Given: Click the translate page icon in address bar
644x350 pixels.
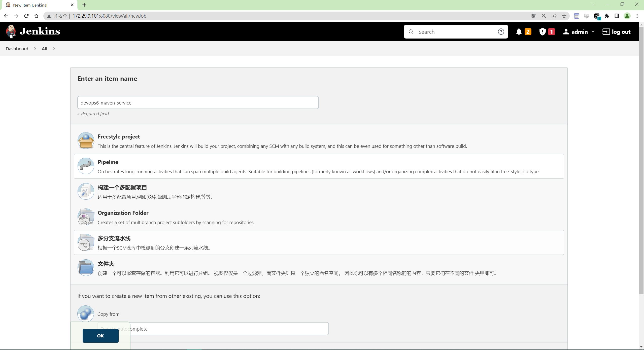Looking at the screenshot, I should coord(534,16).
